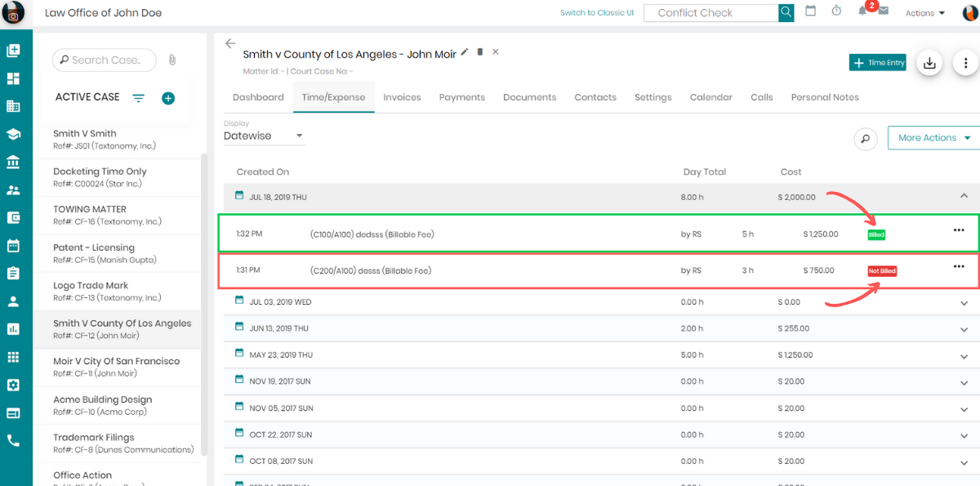Viewport: 980px width, 486px height.
Task: Open the More Actions dropdown
Action: pos(933,138)
